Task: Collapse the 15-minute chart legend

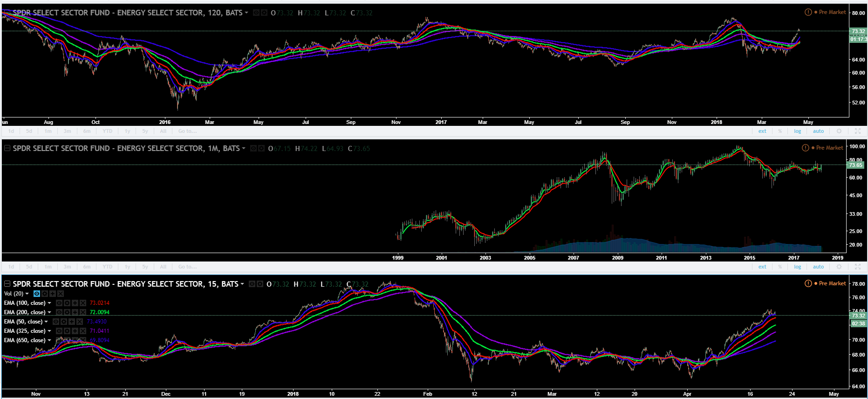Action: [7, 284]
